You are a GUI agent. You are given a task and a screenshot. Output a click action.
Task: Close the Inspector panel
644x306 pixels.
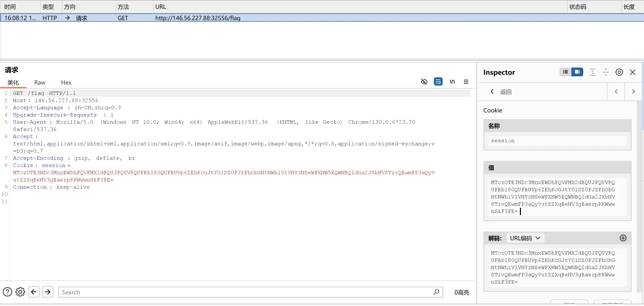632,72
